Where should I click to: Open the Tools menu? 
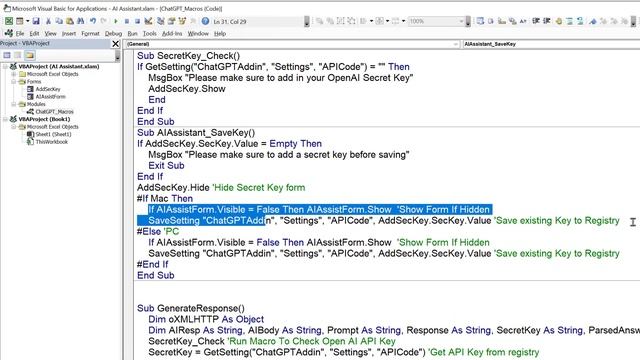point(149,33)
